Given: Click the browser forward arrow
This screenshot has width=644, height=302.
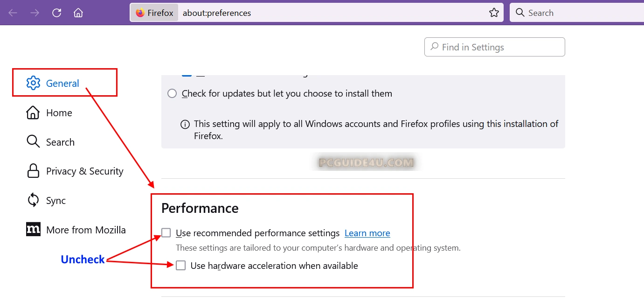Looking at the screenshot, I should (35, 13).
